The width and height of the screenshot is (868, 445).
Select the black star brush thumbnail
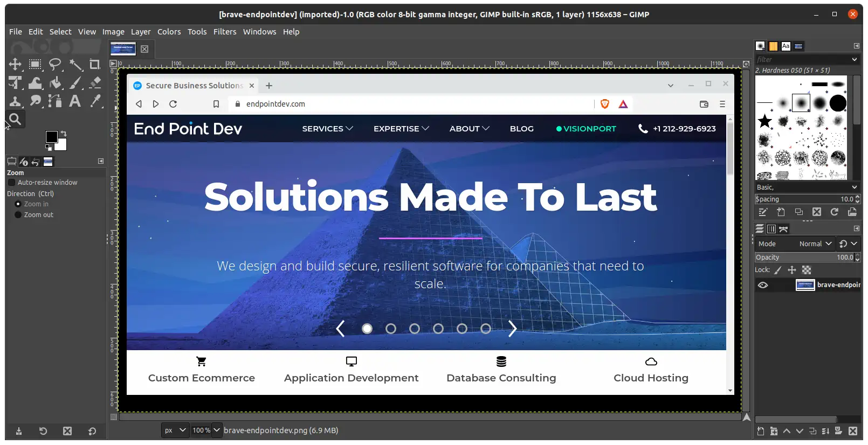pos(764,121)
